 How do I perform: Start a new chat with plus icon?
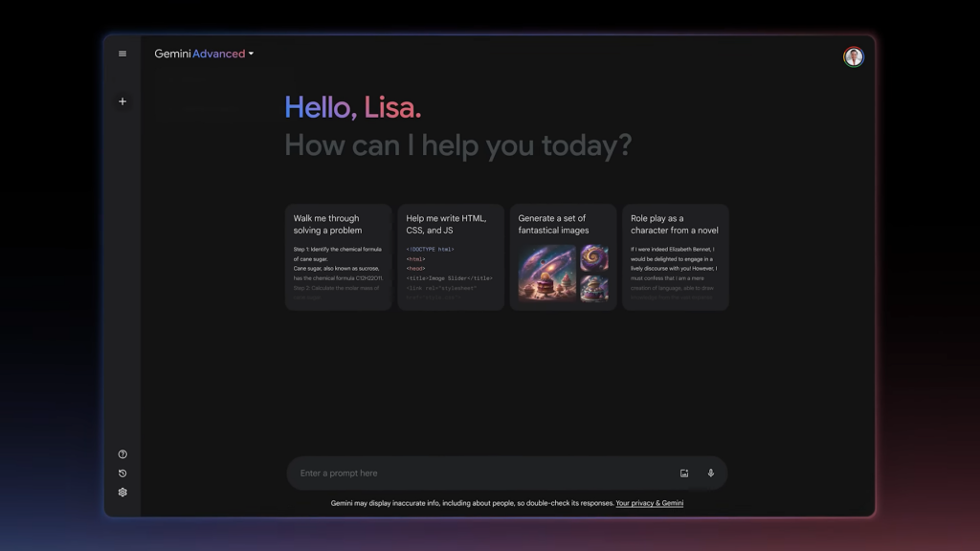[x=122, y=101]
